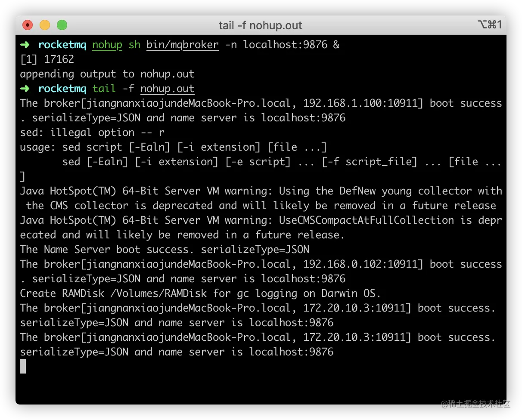Screen dimensions: 522x420
Task: Click the red close window button
Action: tap(28, 25)
